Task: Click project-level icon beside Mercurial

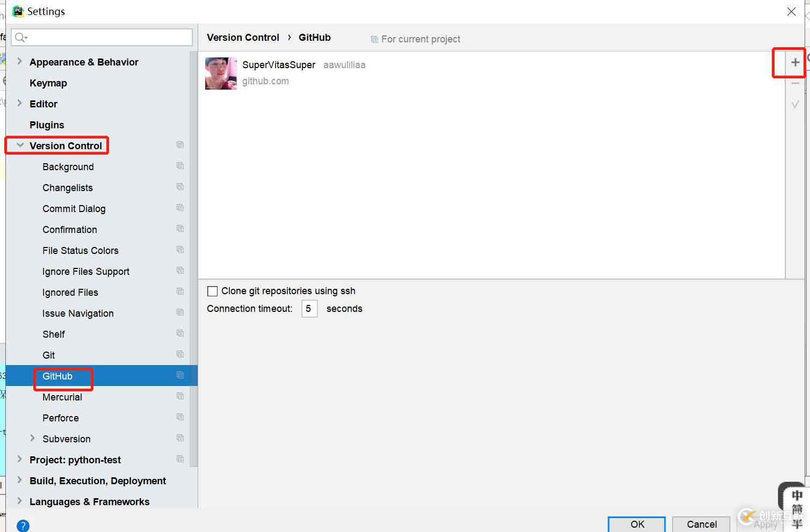Action: click(180, 396)
